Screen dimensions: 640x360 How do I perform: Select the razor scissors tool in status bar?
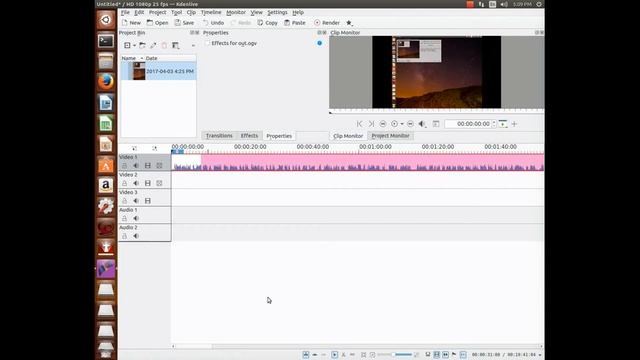[343, 355]
